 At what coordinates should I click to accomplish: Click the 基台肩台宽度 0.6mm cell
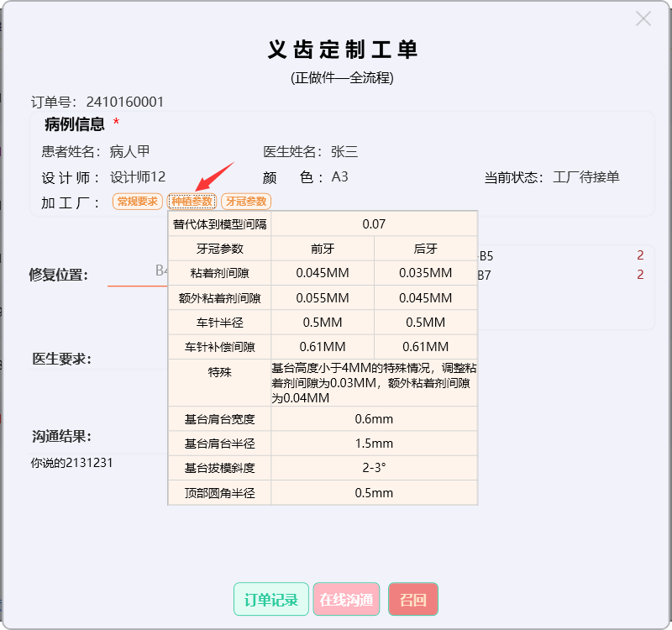pos(374,419)
